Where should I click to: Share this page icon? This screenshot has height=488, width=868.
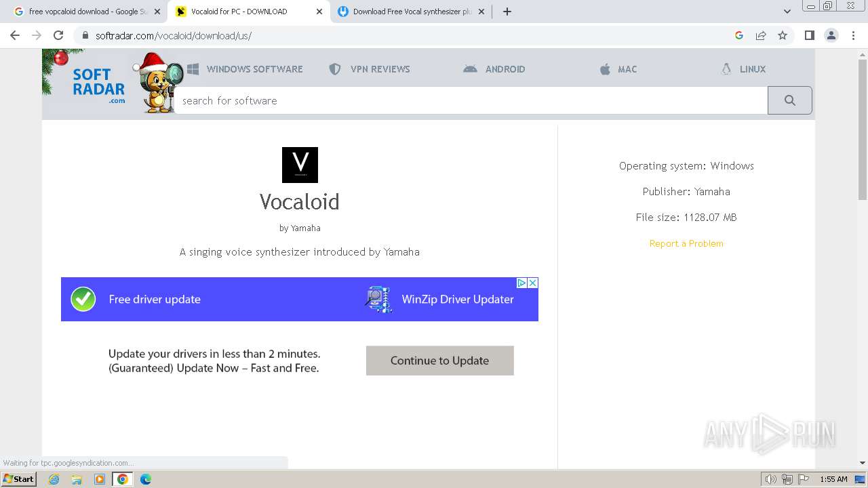coord(761,35)
